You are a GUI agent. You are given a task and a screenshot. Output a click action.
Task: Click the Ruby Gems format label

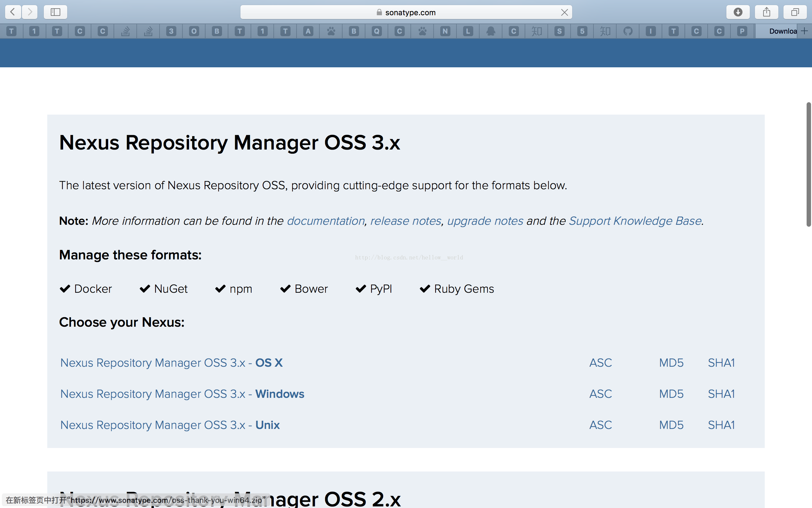[x=464, y=289]
